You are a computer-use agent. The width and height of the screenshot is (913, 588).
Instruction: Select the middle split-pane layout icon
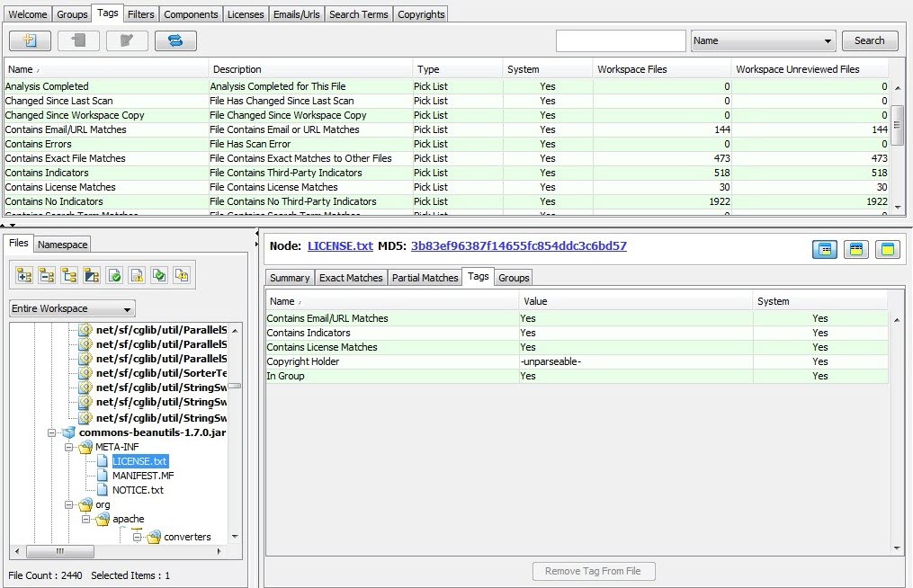click(x=856, y=249)
